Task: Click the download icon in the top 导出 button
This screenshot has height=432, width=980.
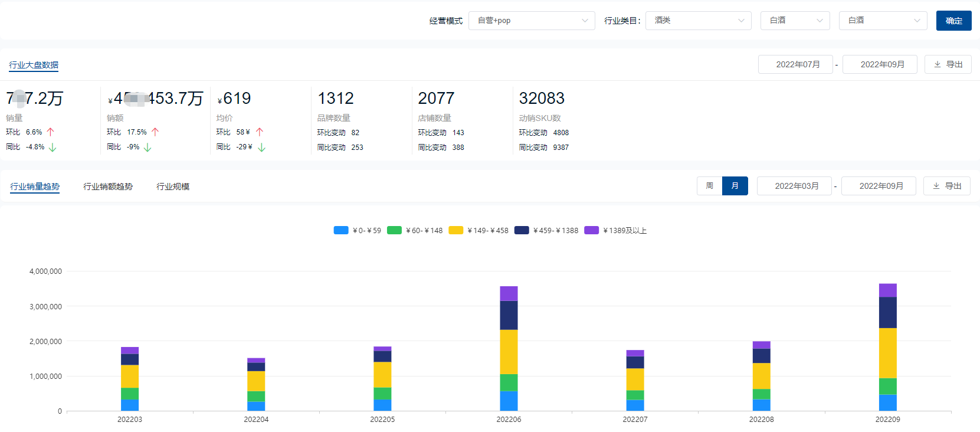Action: 938,64
